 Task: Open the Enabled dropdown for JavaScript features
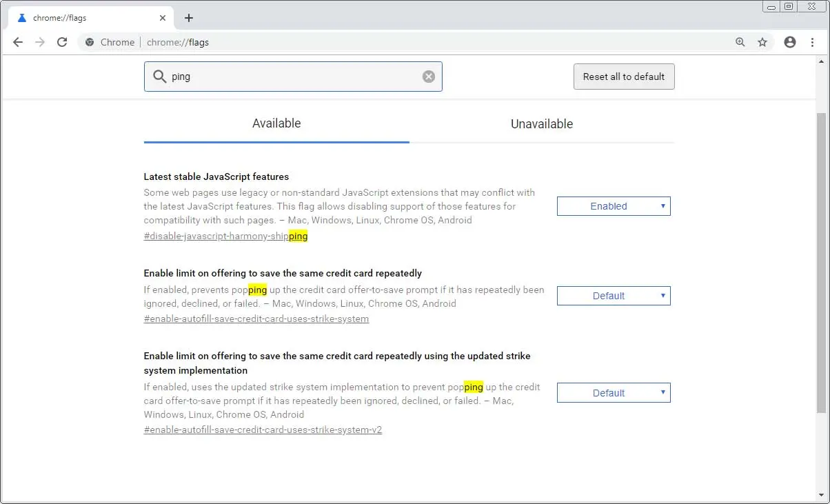click(614, 206)
